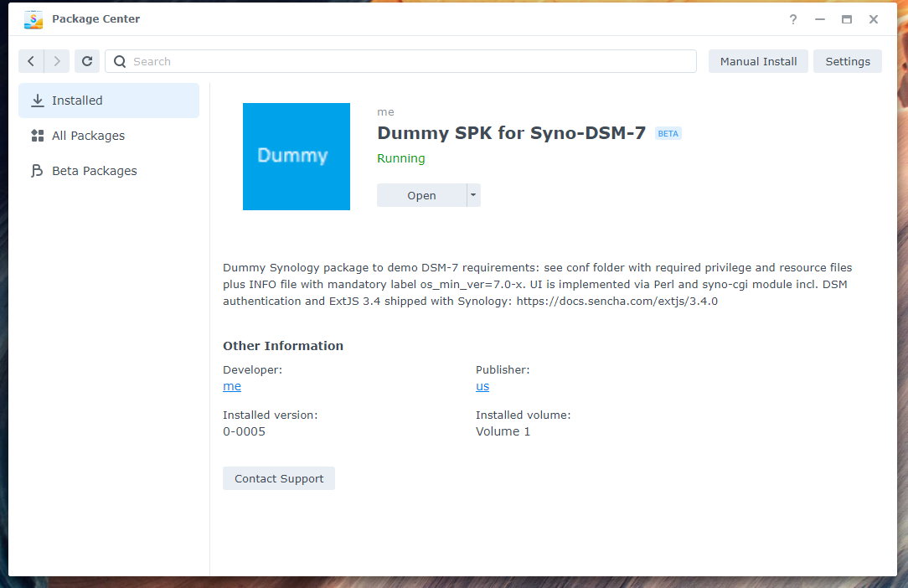Screen dimensions: 908x588
Task: Select the Installed sidebar section
Action: click(x=109, y=101)
